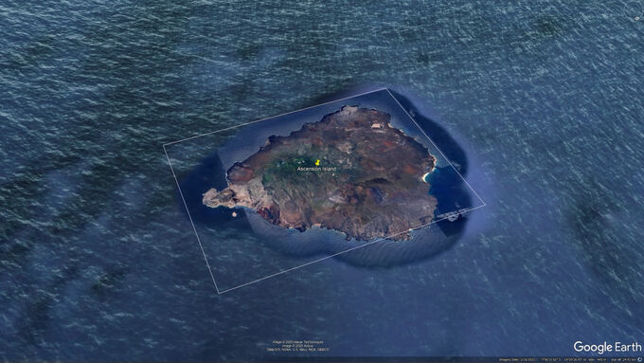Image resolution: width=644 pixels, height=363 pixels.
Task: Click the leftmost corner of white overlay frame
Action: tap(164, 144)
